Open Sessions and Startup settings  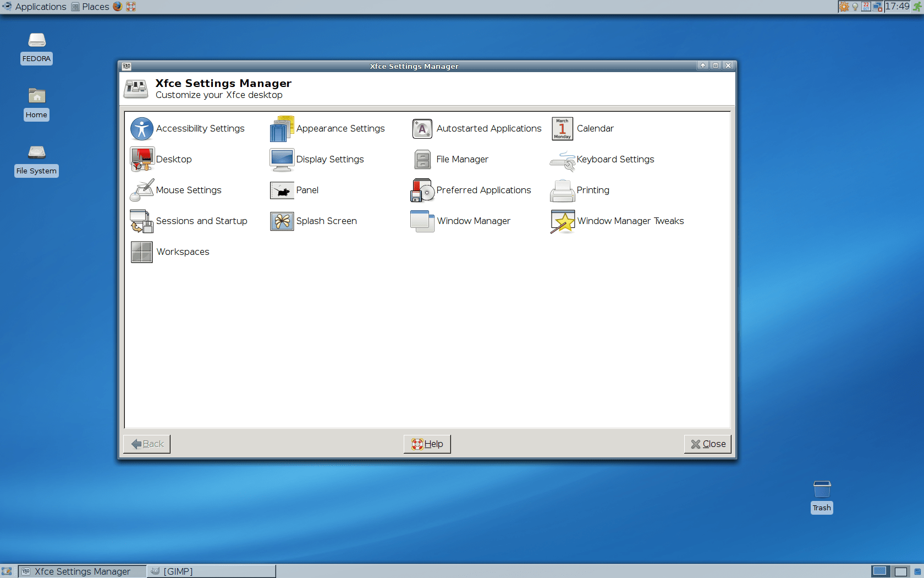201,221
